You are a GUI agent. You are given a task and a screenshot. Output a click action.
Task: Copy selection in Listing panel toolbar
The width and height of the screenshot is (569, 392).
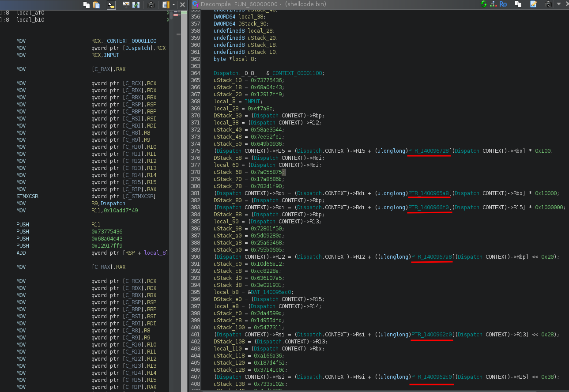pyautogui.click(x=87, y=4)
